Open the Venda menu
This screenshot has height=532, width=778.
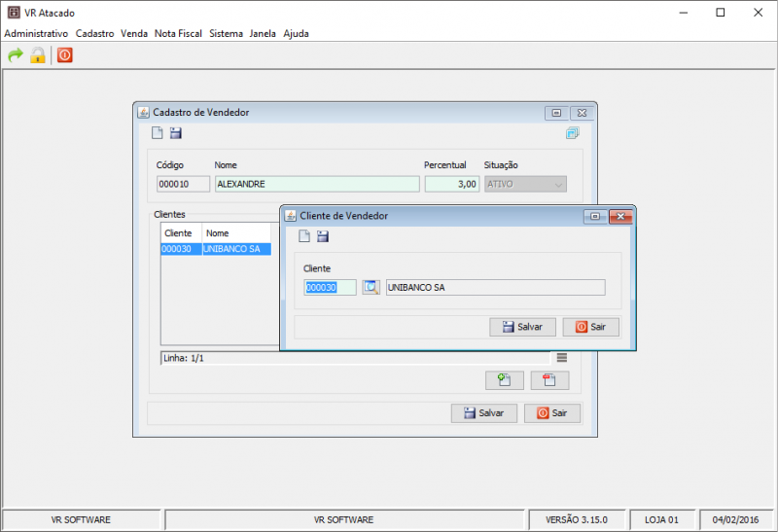coord(134,33)
